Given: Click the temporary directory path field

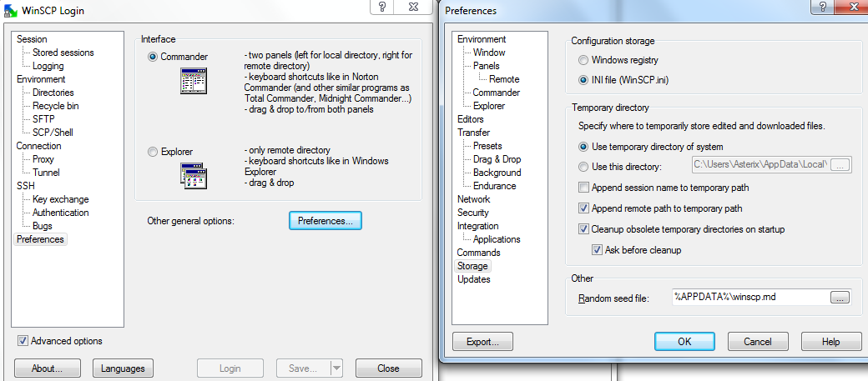Looking at the screenshot, I should pos(760,165).
